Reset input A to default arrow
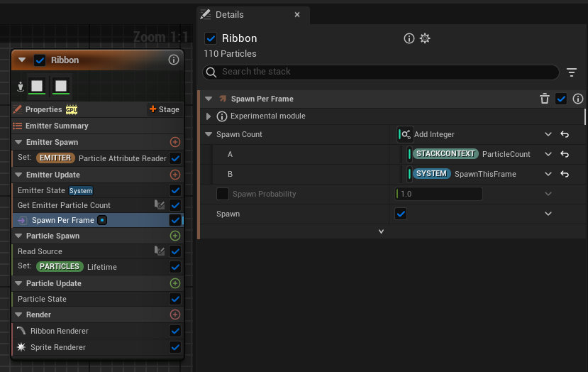Viewport: 588px width, 372px height. 565,154
